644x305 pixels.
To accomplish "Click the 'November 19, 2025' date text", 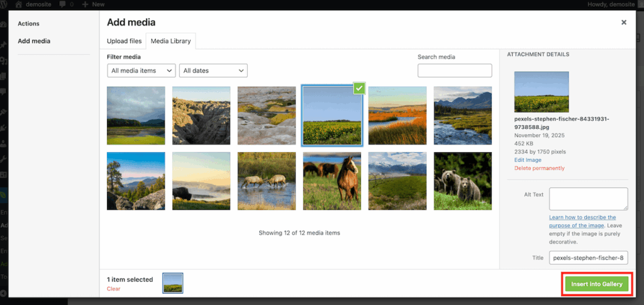I will click(x=538, y=135).
